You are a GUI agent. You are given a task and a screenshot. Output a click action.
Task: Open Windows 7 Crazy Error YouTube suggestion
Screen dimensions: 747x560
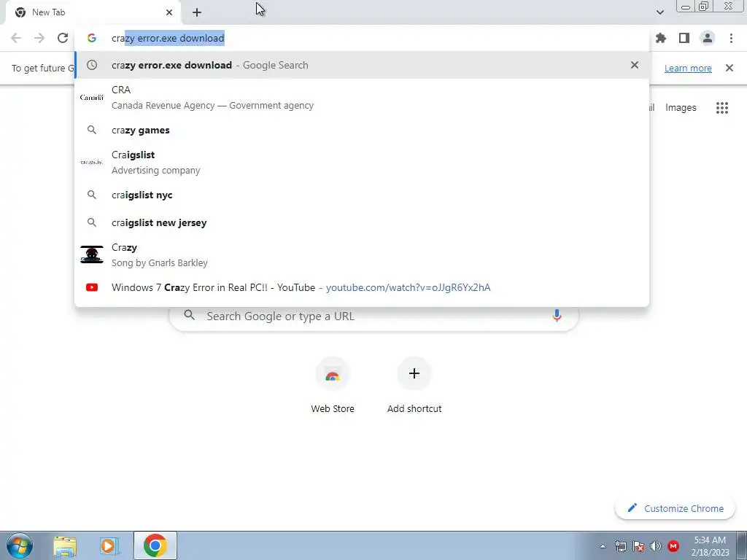point(362,287)
